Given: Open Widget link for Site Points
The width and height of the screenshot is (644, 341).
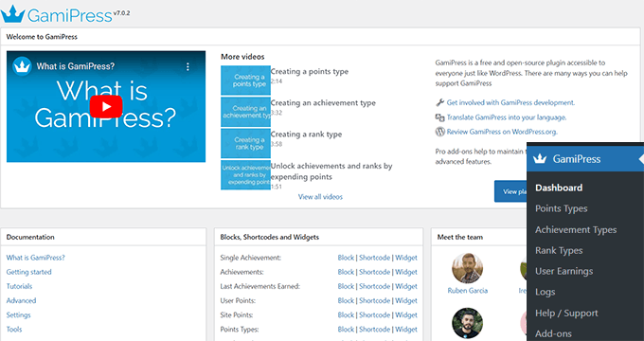Looking at the screenshot, I should tap(406, 315).
